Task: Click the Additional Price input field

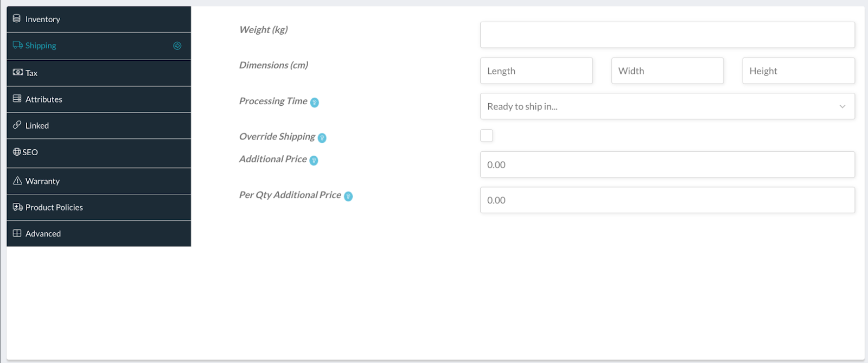Action: [x=667, y=164]
